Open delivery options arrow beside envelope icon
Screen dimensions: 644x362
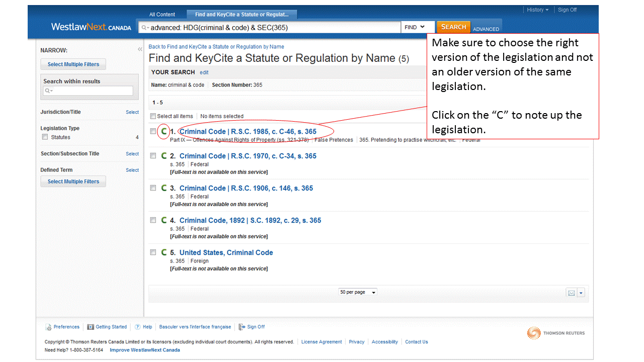pyautogui.click(x=581, y=293)
